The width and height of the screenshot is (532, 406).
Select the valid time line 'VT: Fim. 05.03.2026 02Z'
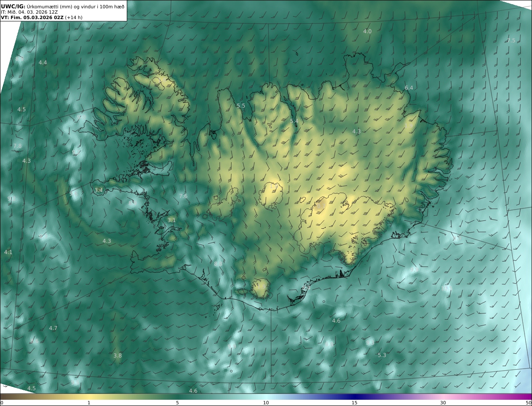pos(32,17)
